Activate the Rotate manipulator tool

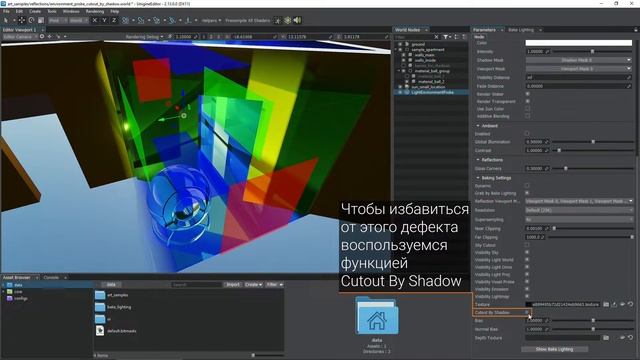(x=31, y=20)
